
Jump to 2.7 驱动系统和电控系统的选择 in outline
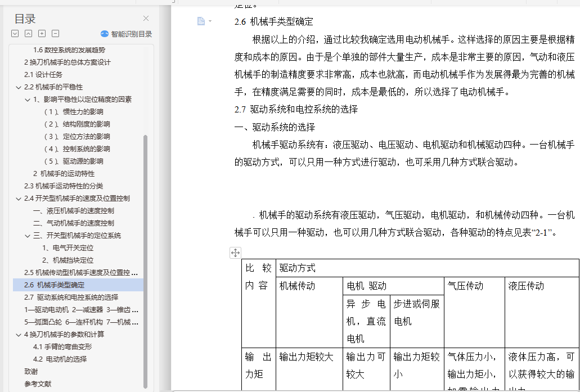[x=71, y=298]
